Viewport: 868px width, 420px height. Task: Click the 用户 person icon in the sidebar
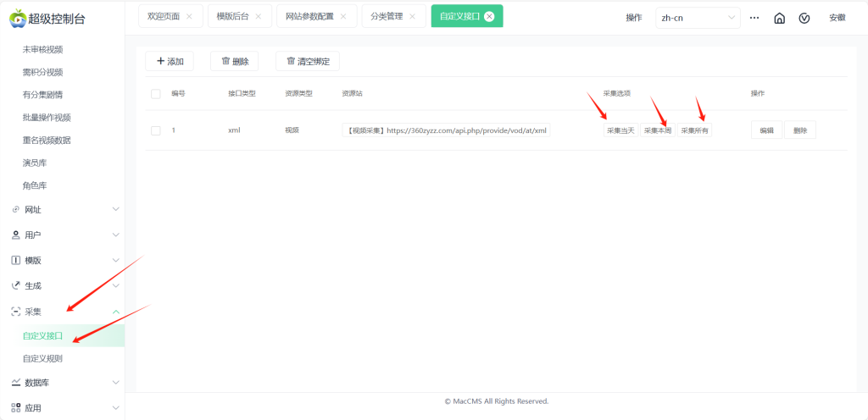15,235
